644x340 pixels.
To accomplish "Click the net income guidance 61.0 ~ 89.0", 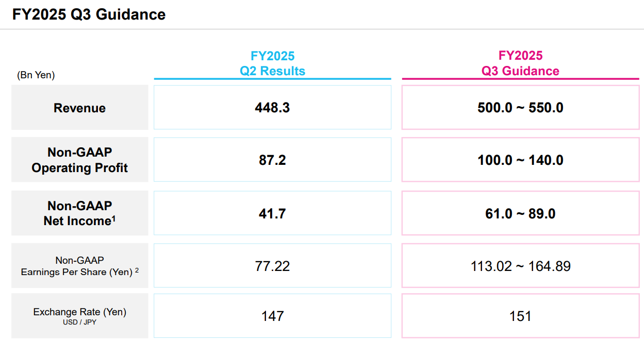I will coord(520,213).
